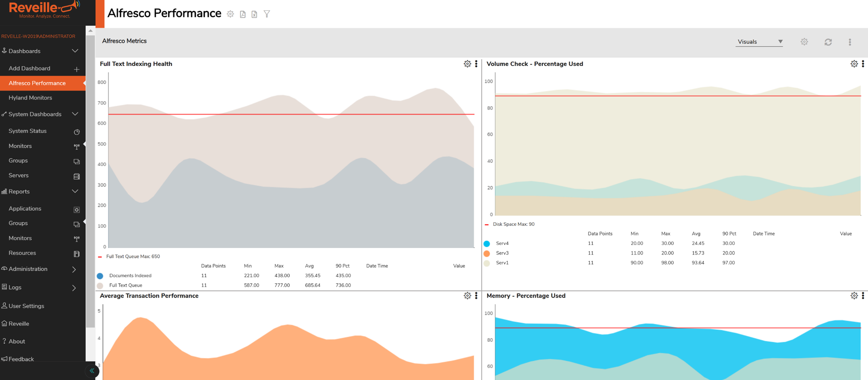Open Applications report

(25, 208)
